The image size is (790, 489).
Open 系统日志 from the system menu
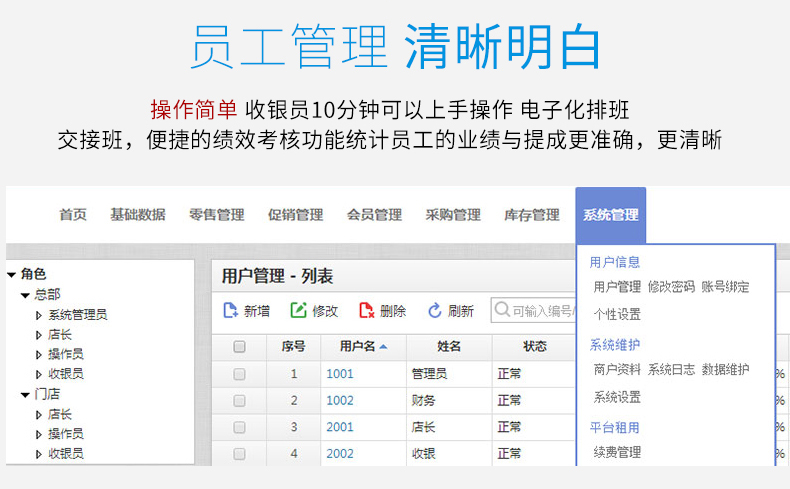pos(671,370)
